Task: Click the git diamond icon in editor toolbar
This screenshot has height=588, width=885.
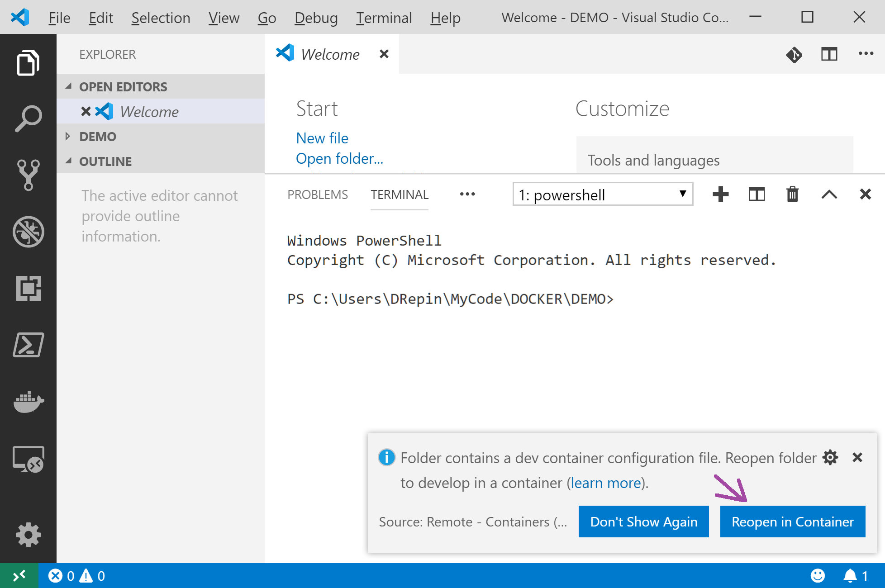Action: click(x=794, y=55)
